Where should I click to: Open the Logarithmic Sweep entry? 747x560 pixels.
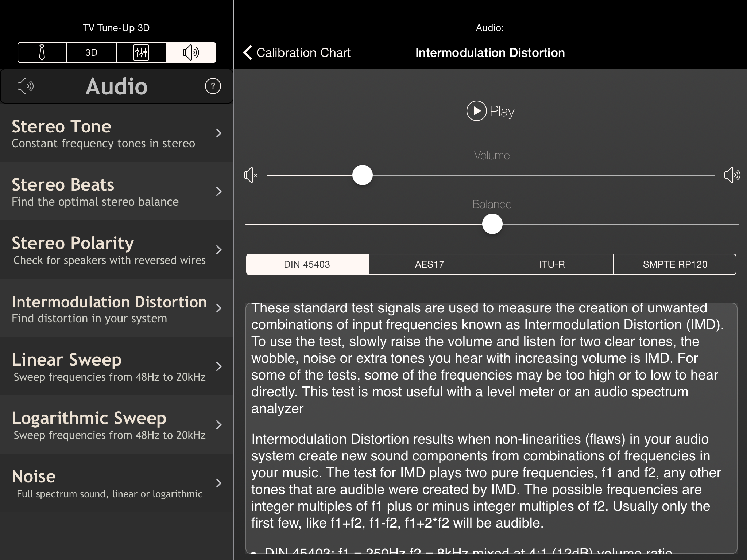pyautogui.click(x=109, y=424)
